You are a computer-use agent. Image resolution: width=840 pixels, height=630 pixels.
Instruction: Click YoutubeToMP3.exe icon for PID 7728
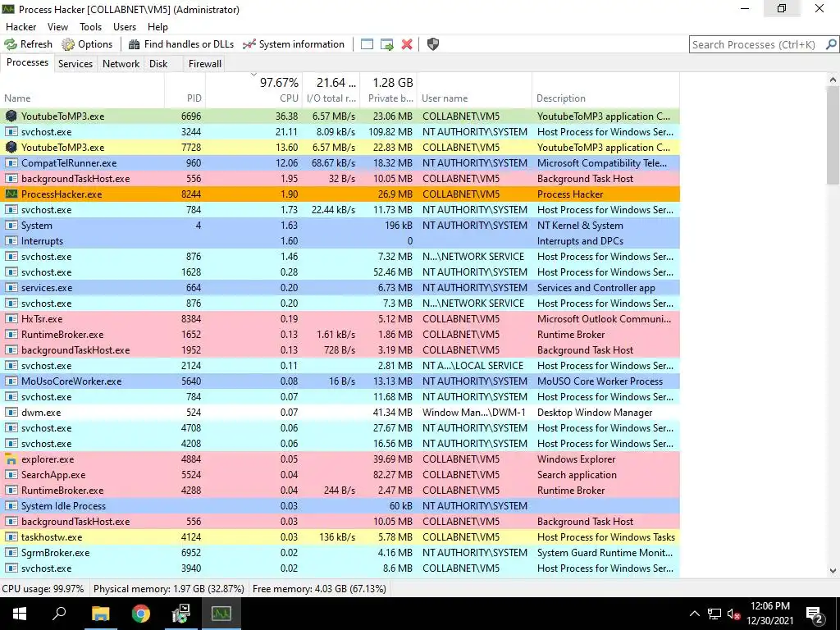tap(11, 148)
